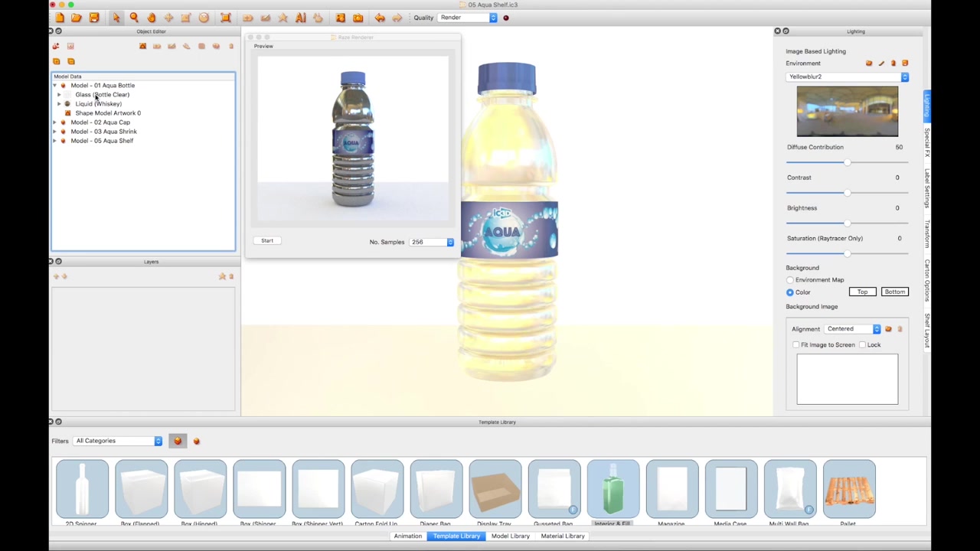Switch to the Animation tab
This screenshot has width=980, height=551.
coord(407,536)
